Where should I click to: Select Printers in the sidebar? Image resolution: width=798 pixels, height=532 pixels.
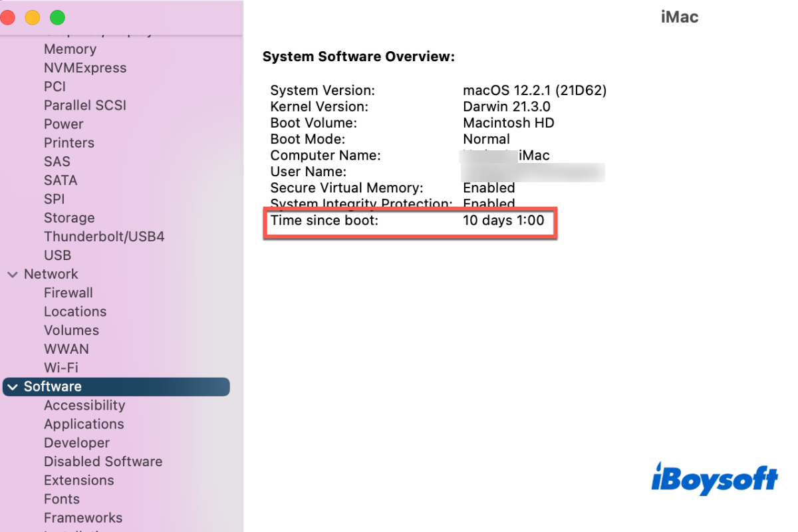[x=69, y=143]
